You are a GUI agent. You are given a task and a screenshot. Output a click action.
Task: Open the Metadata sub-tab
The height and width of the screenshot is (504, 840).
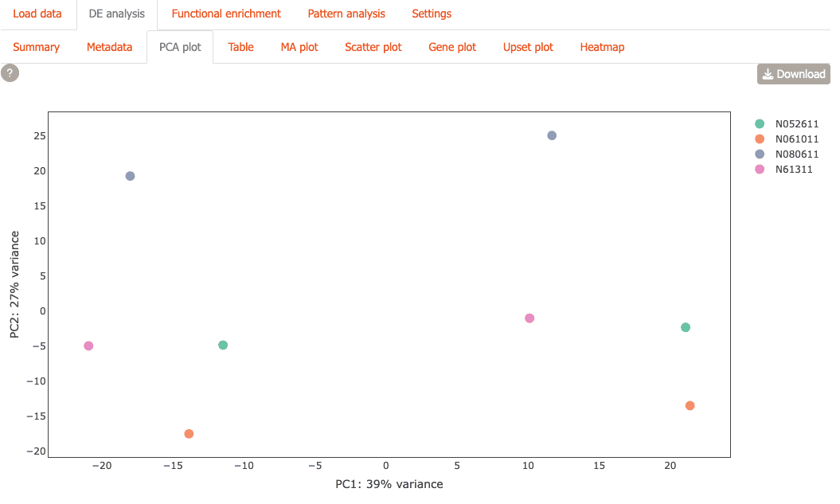pyautogui.click(x=109, y=47)
